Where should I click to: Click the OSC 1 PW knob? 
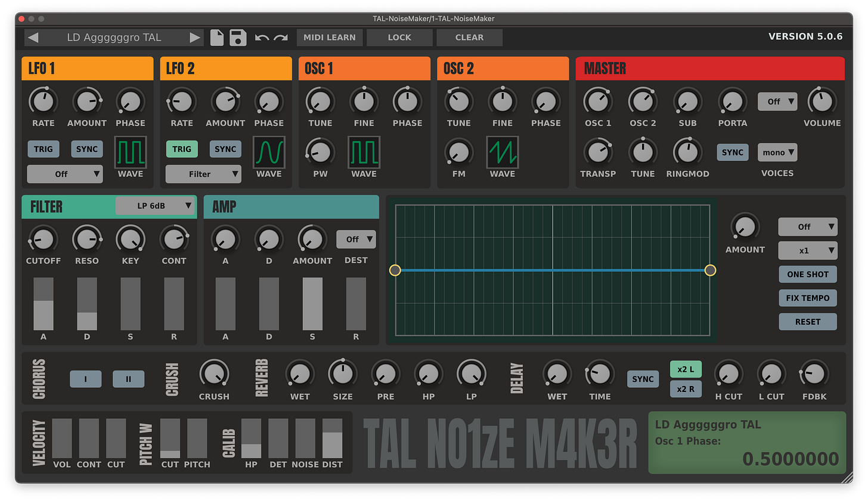point(320,152)
